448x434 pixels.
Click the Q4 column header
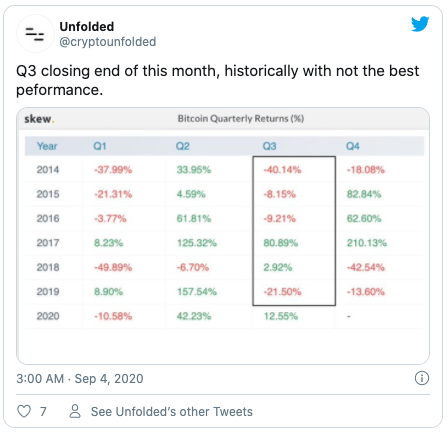coord(353,146)
